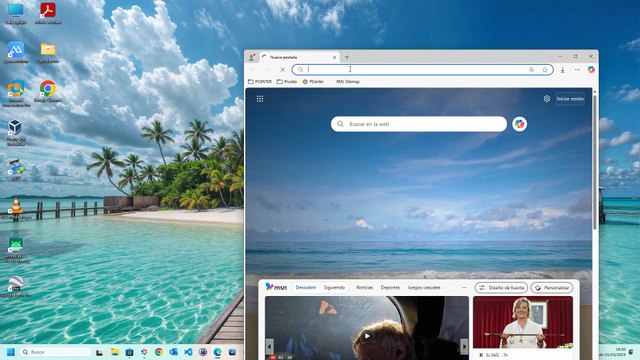Screen dimensions: 640x360
Task: Open the PCenter bookmark
Action: point(313,82)
